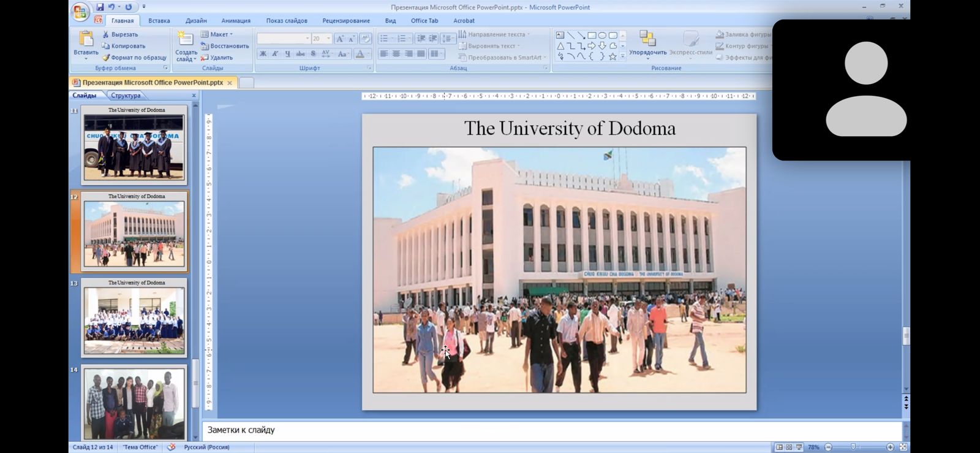Run spell check icon in status bar

(x=171, y=447)
